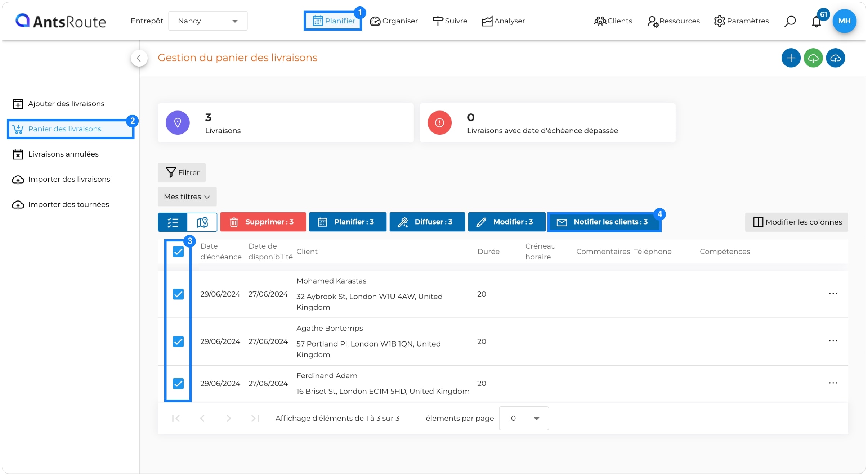Open the MH user avatar menu
Image resolution: width=868 pixels, height=475 pixels.
tap(844, 21)
